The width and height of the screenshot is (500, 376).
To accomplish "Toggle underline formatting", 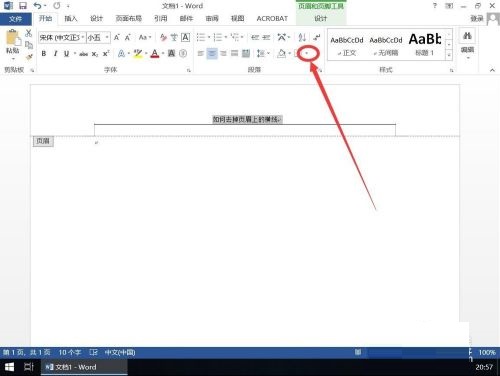I will click(x=66, y=54).
